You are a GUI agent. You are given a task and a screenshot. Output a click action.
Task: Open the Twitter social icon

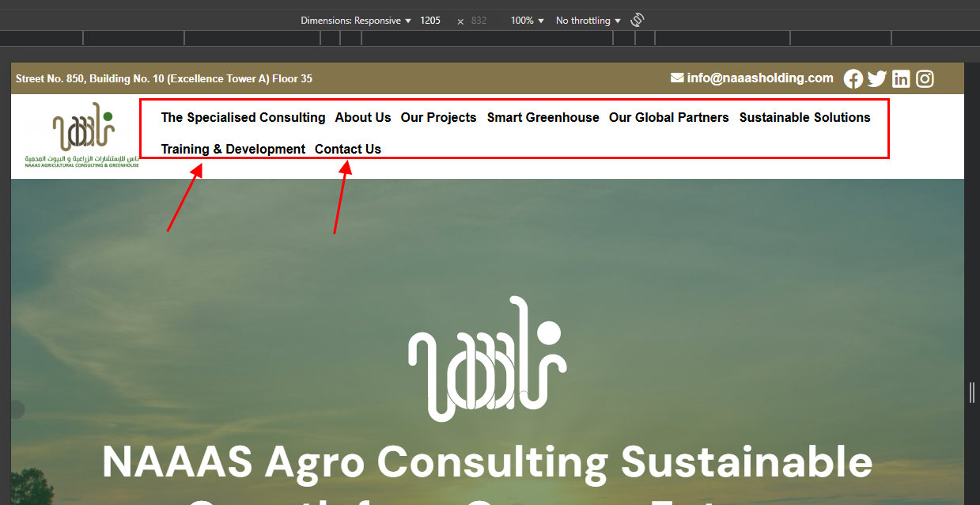(876, 78)
